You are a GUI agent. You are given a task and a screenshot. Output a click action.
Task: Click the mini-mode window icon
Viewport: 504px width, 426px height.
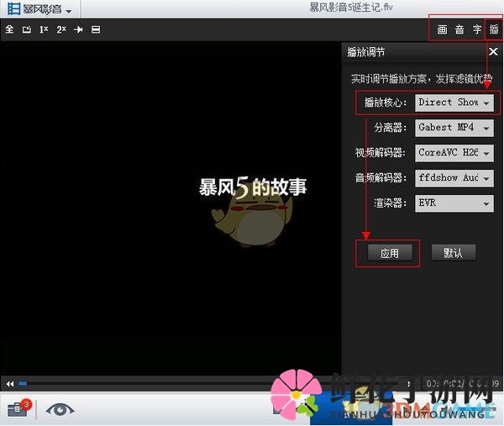27,29
